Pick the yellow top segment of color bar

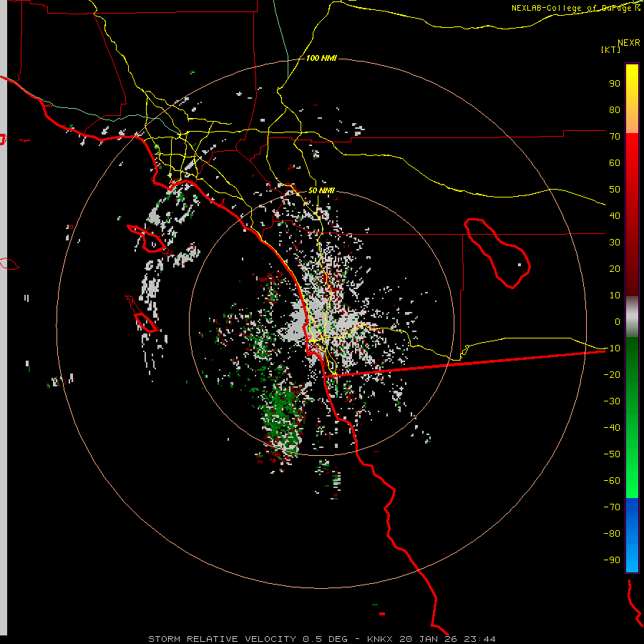tap(632, 99)
